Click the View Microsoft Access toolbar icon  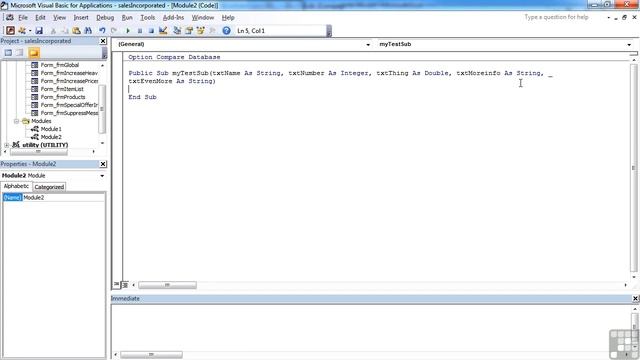click(x=11, y=31)
